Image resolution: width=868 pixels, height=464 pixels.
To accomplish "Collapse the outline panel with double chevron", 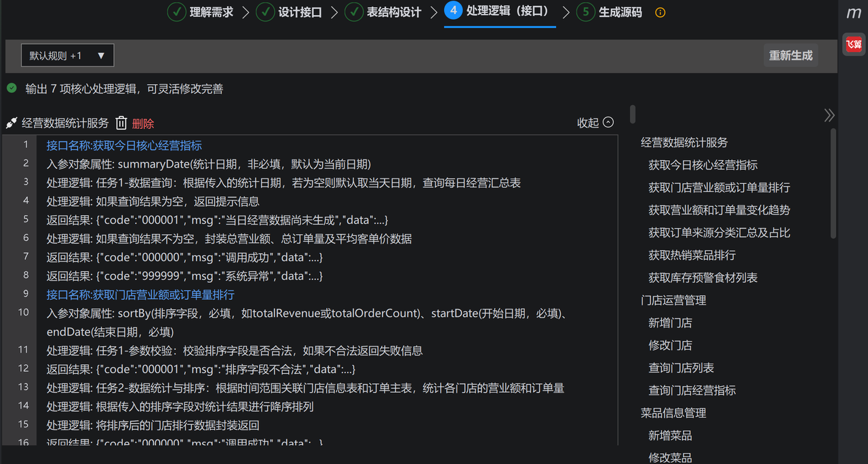I will pos(829,115).
